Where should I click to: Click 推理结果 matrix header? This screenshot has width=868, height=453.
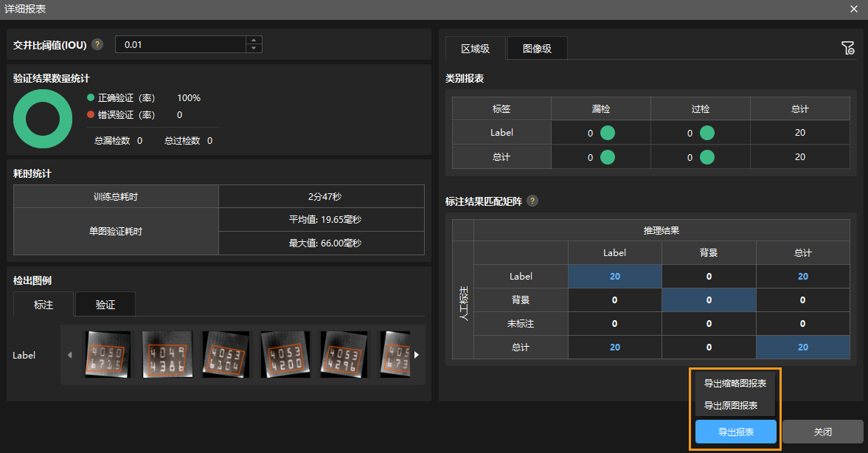click(662, 230)
